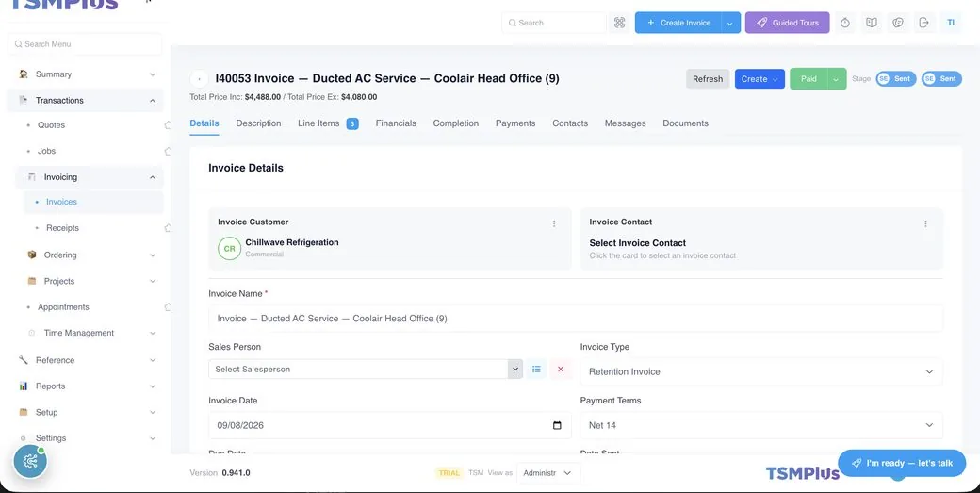Open the TI user avatar menu
Screen dimensions: 980x493
pos(951,23)
